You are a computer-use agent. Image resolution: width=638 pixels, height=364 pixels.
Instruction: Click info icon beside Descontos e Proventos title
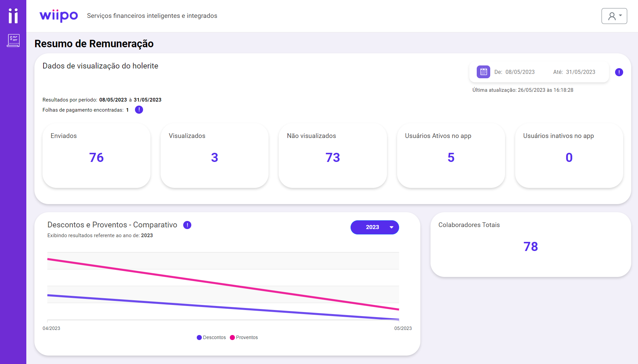pyautogui.click(x=187, y=225)
